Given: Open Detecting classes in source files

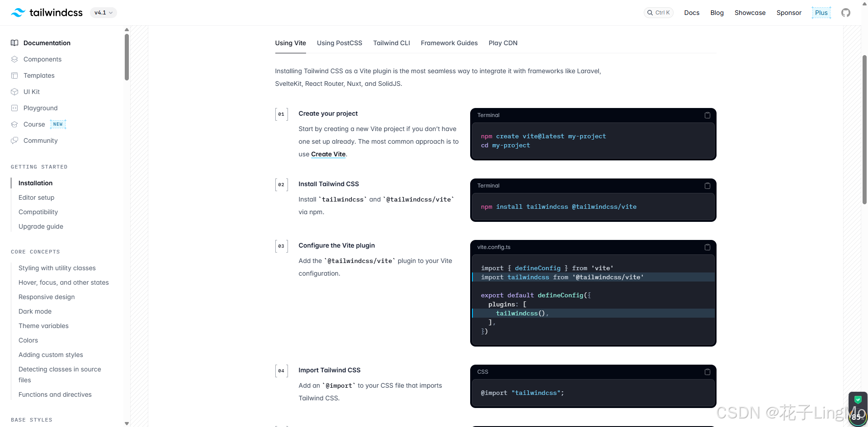Looking at the screenshot, I should (60, 375).
